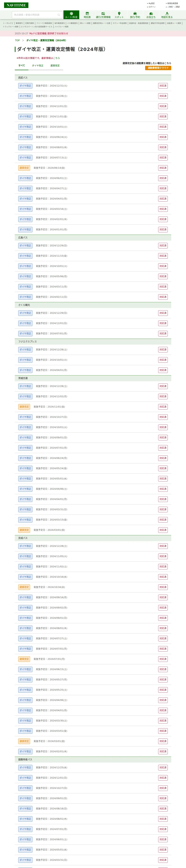
Task: Open the 新規会員登録 link
Action: point(173,3)
